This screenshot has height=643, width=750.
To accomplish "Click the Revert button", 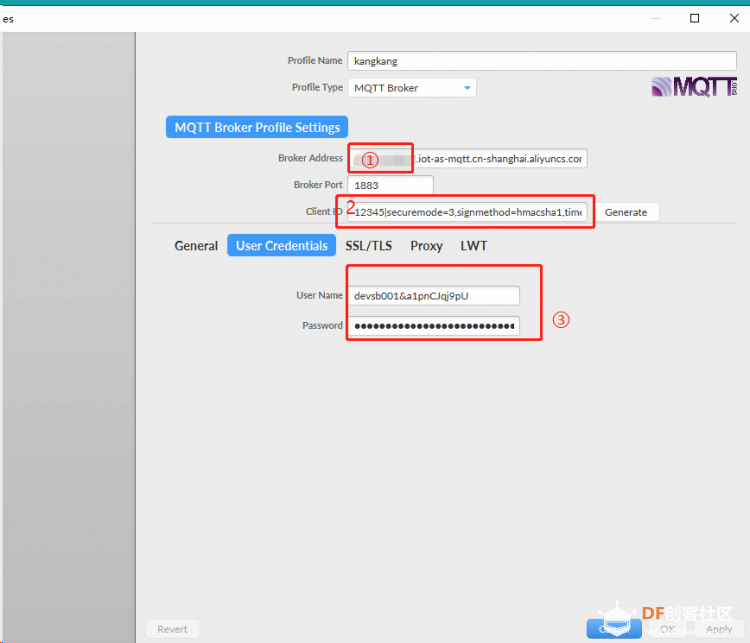I will [x=172, y=629].
